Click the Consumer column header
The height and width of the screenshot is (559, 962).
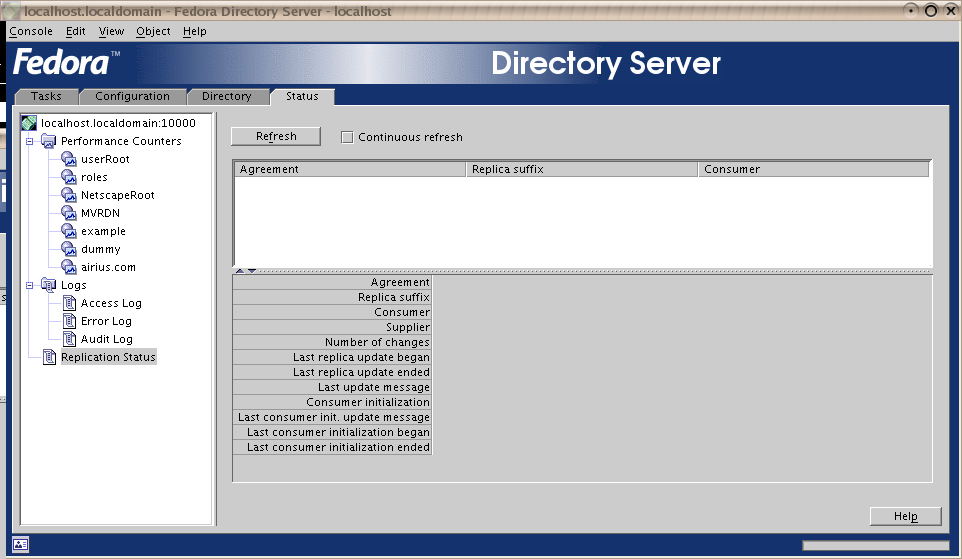pos(814,169)
